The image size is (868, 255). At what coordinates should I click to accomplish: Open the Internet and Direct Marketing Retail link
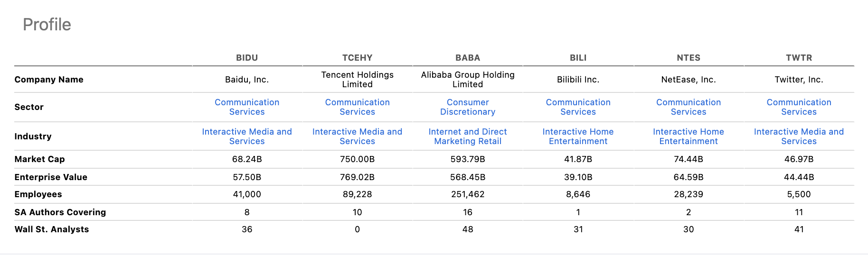tap(468, 137)
